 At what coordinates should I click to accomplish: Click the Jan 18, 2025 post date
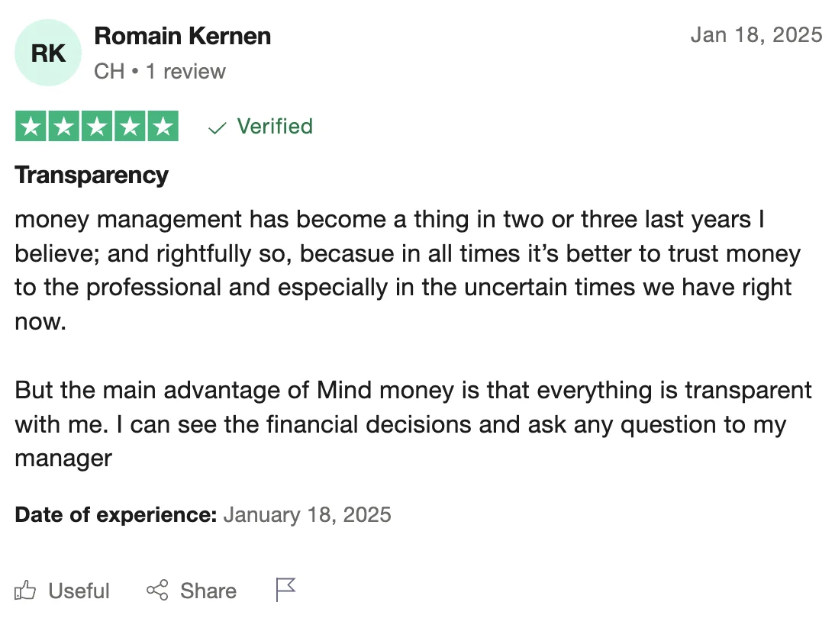(756, 35)
